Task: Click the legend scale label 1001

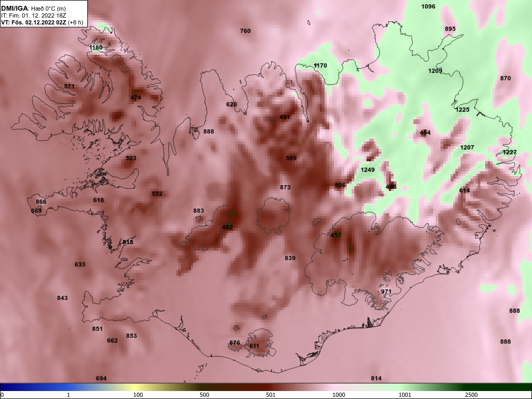Action: (405, 395)
